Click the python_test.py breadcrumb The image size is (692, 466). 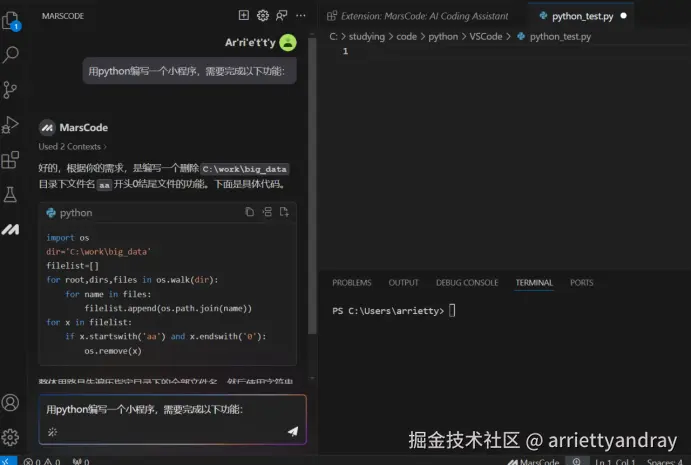click(x=554, y=36)
